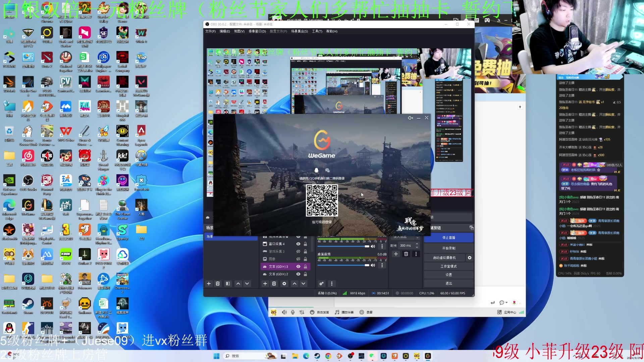
Task: Click the speaker icon in YY toolbar
Action: point(284,312)
